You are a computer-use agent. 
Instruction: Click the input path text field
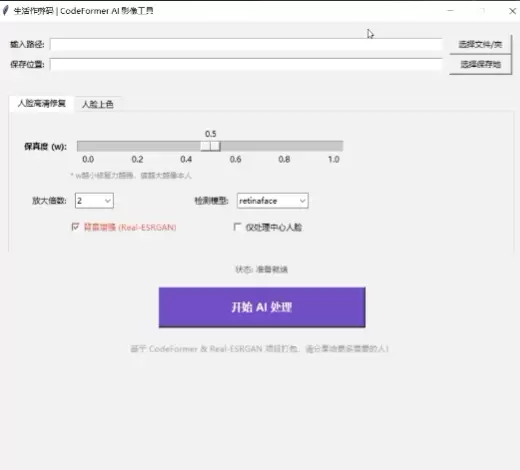coord(246,44)
